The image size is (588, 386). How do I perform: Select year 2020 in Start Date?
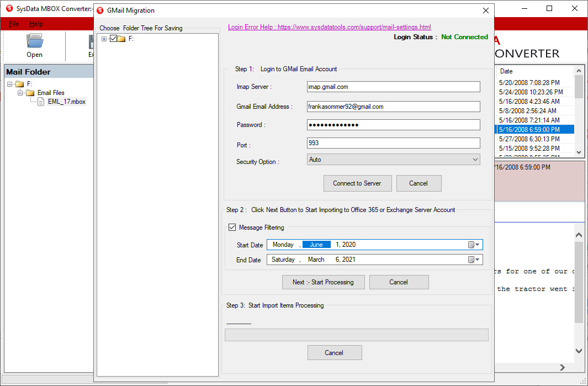coord(349,245)
